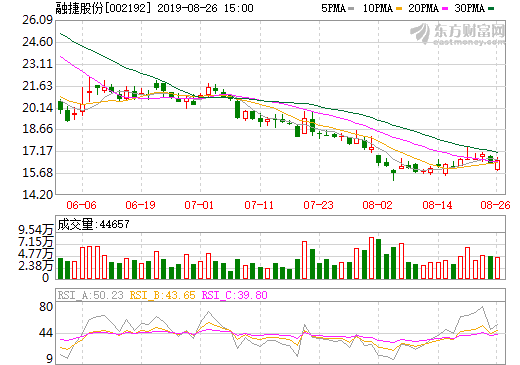Select the 5PMA legend label
The height and width of the screenshot is (365, 520).
point(333,8)
